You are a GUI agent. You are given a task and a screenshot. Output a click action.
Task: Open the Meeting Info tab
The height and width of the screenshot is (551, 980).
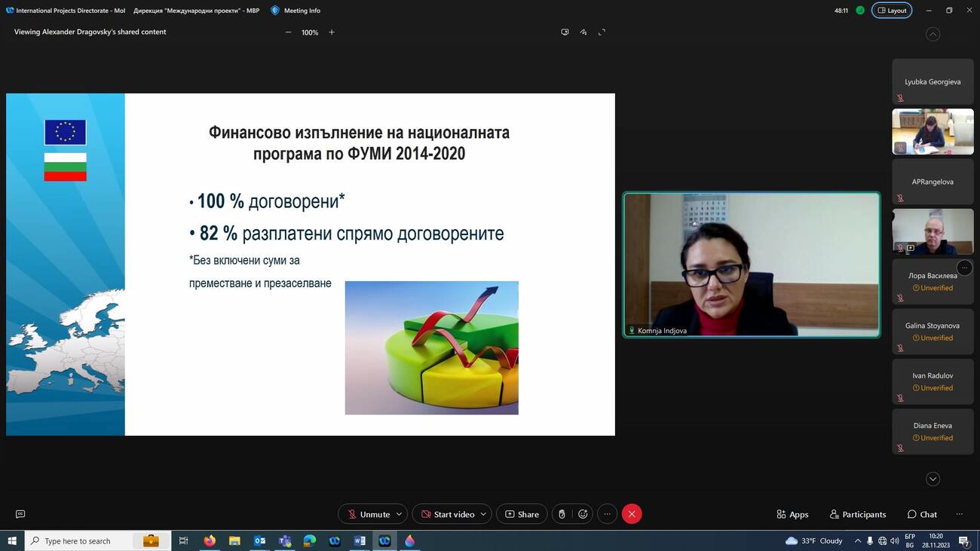pos(296,11)
